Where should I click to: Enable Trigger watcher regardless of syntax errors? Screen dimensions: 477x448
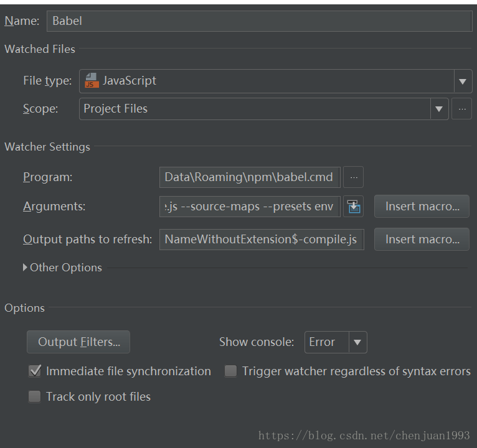(x=230, y=371)
